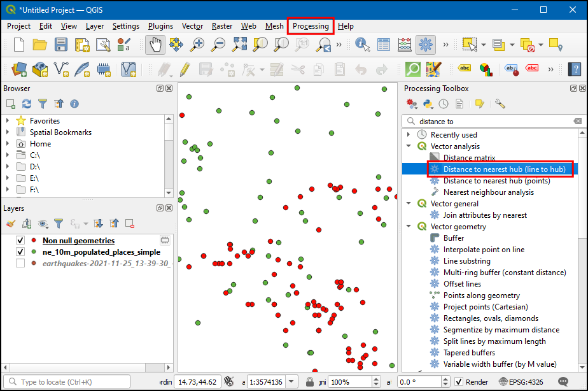Click the Save Project floppy disk icon
Viewport: 588px width, 391px height.
(60, 45)
